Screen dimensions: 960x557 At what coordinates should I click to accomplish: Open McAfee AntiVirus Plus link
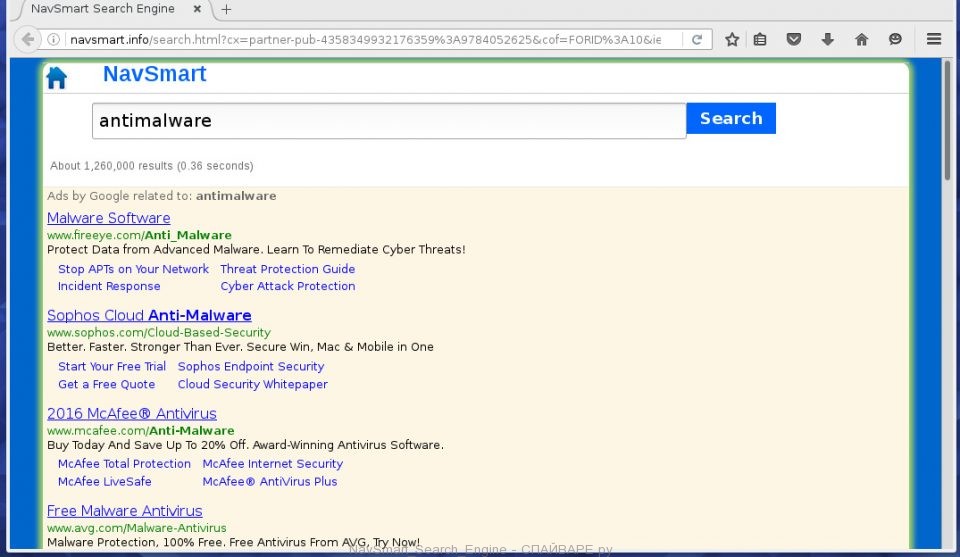point(270,482)
